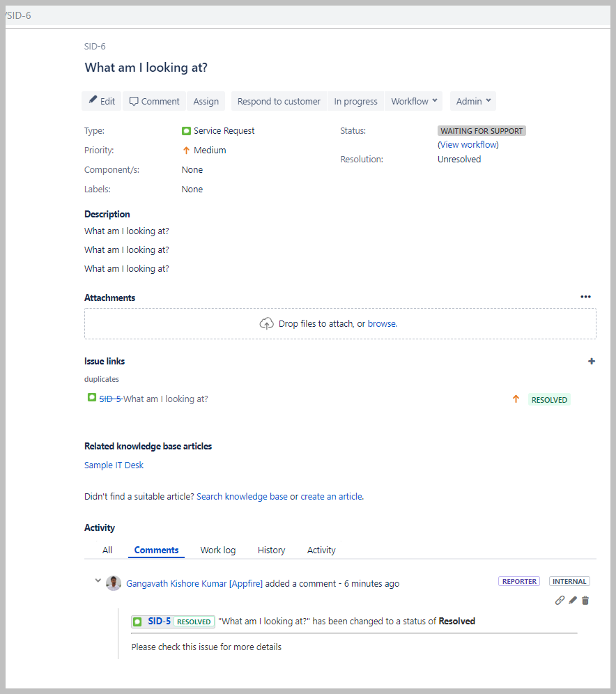Click the SID-6 issue key above title
The image size is (616, 694).
click(95, 47)
